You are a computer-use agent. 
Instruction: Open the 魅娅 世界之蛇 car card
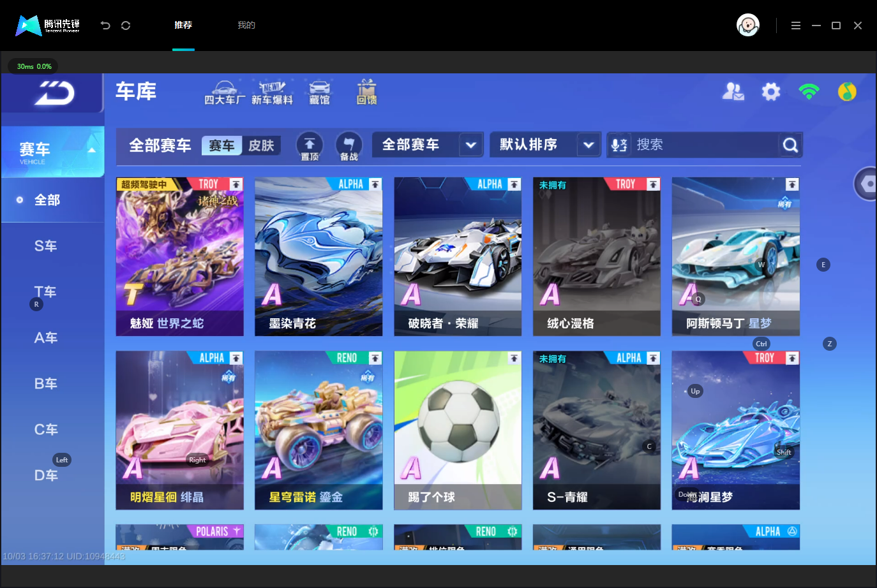click(180, 257)
